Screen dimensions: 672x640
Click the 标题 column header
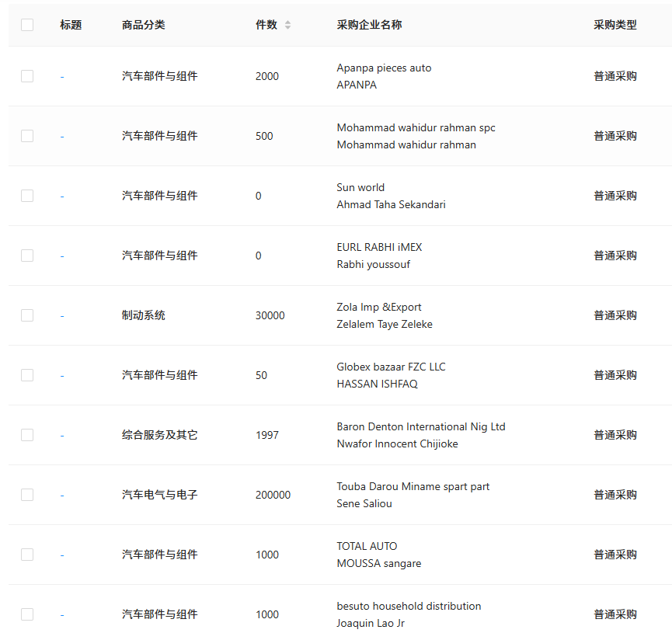coord(71,25)
